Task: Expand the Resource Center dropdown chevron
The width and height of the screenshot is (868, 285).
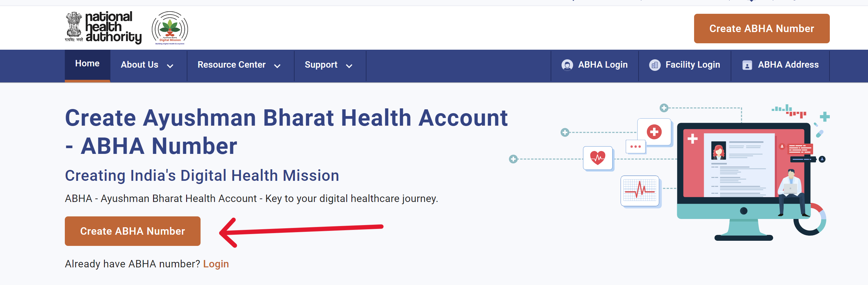Action: point(277,66)
